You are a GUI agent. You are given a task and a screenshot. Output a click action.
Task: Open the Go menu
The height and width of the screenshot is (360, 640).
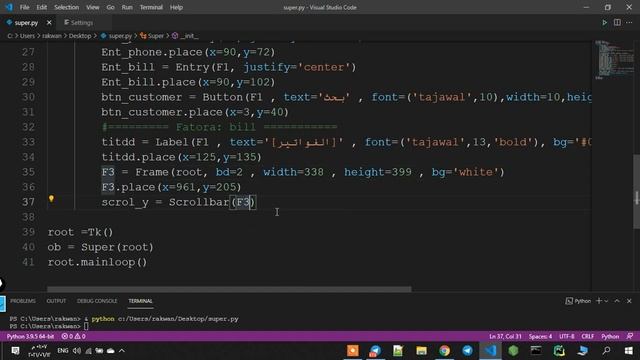(x=110, y=7)
